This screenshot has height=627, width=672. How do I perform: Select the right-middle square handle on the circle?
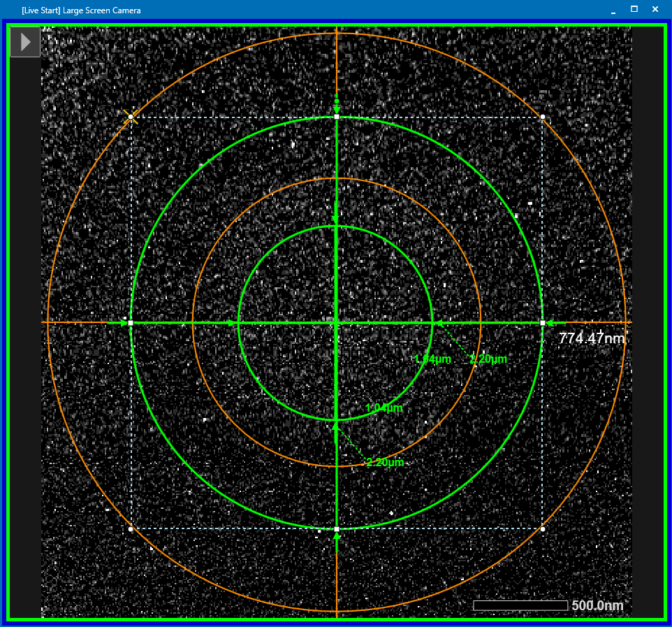pyautogui.click(x=543, y=322)
